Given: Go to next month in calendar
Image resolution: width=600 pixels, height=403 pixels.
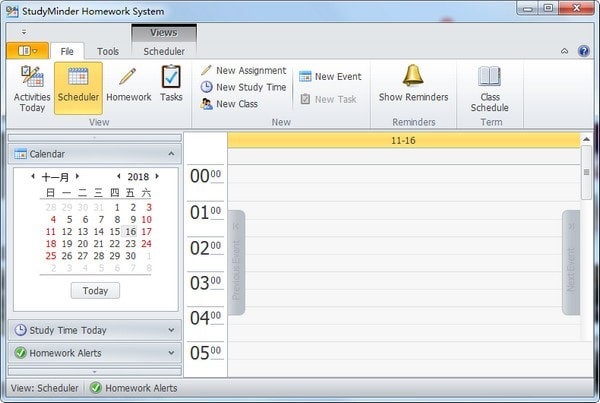Looking at the screenshot, I should 77,176.
